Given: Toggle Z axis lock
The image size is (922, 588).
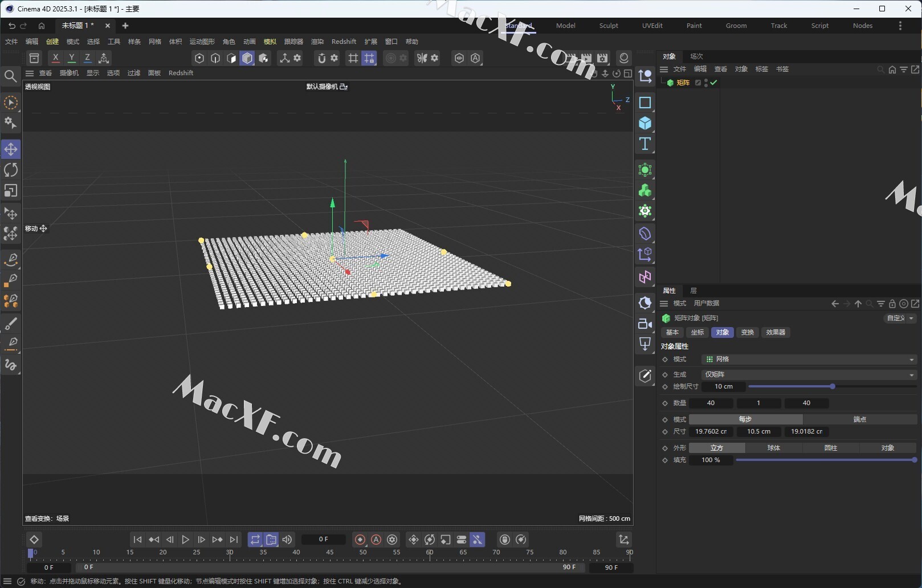Looking at the screenshot, I should coord(87,58).
